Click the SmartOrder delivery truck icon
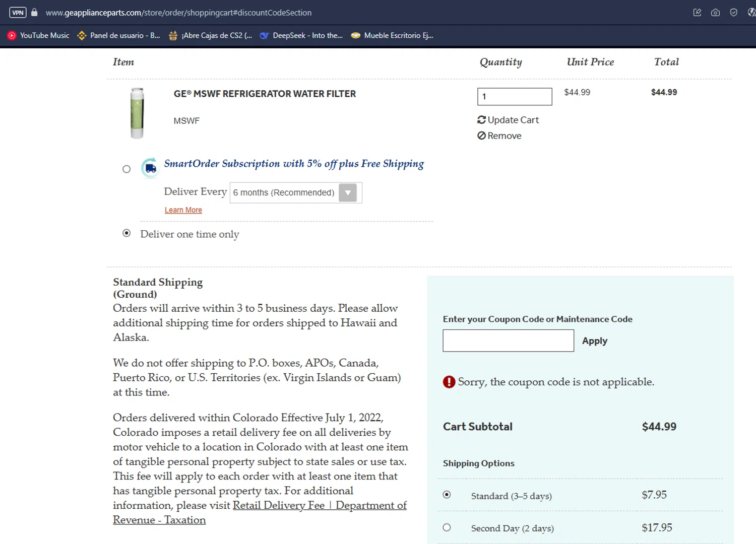This screenshot has height=544, width=756. click(x=150, y=168)
